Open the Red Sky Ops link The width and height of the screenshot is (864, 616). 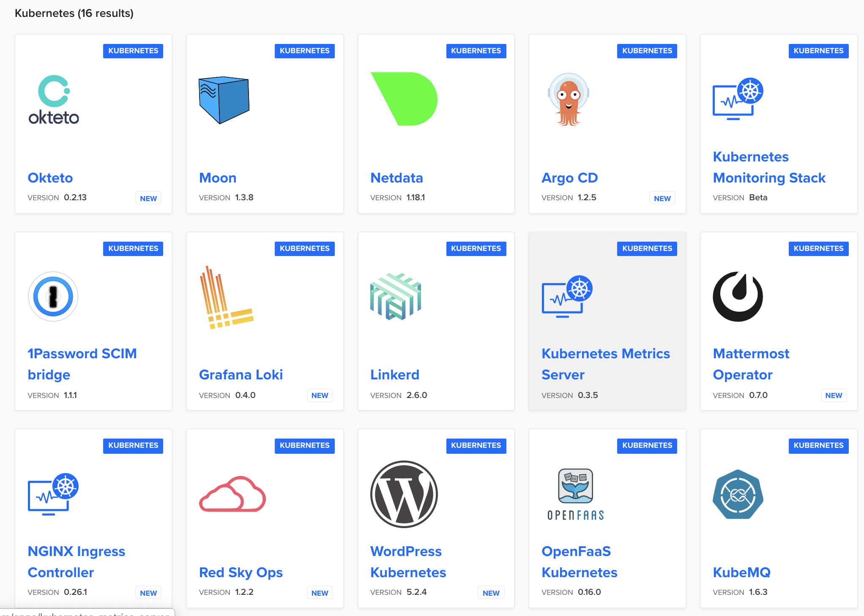point(241,572)
